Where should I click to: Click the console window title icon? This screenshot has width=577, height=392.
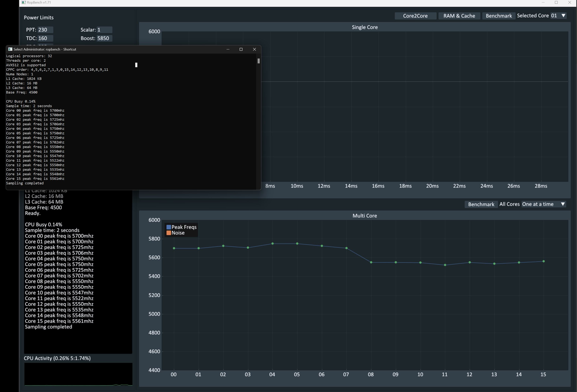point(10,49)
